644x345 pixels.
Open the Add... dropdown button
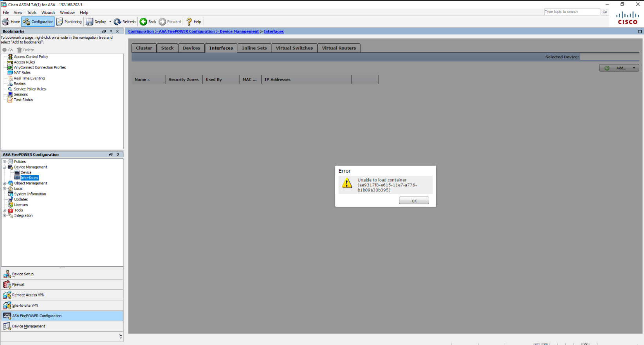(x=619, y=68)
